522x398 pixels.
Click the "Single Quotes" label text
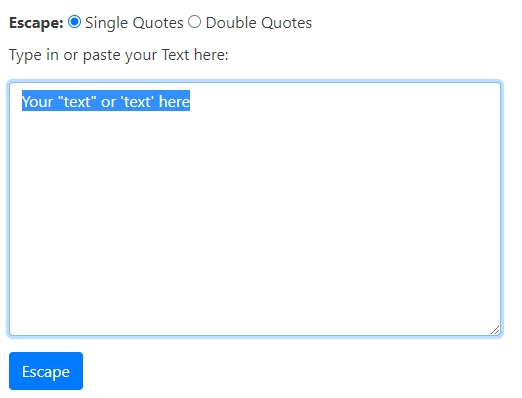pyautogui.click(x=134, y=23)
